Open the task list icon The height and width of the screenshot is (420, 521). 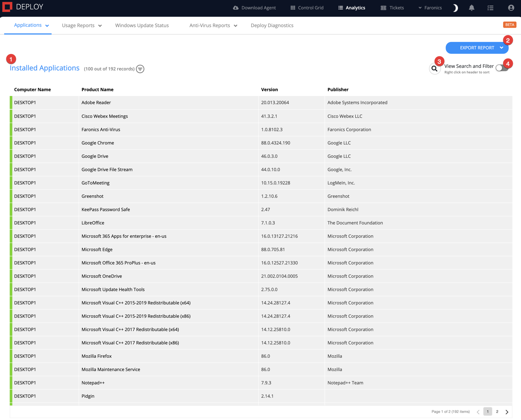[491, 8]
